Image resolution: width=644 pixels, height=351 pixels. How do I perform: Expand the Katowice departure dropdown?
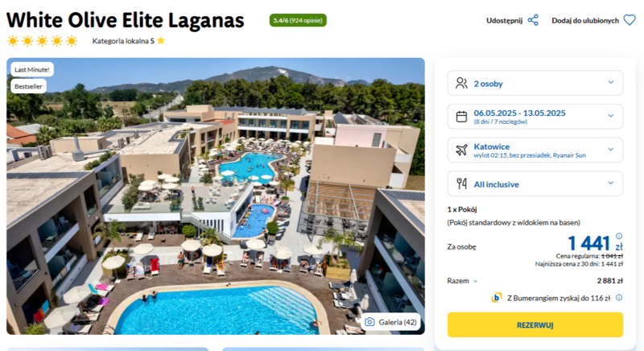pos(535,151)
